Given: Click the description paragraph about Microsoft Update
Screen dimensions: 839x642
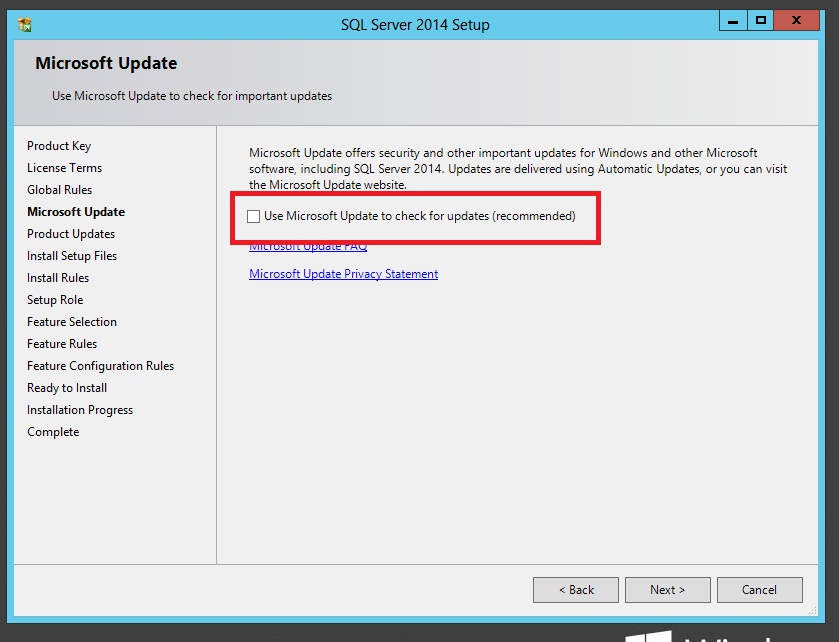Looking at the screenshot, I should pyautogui.click(x=518, y=169).
